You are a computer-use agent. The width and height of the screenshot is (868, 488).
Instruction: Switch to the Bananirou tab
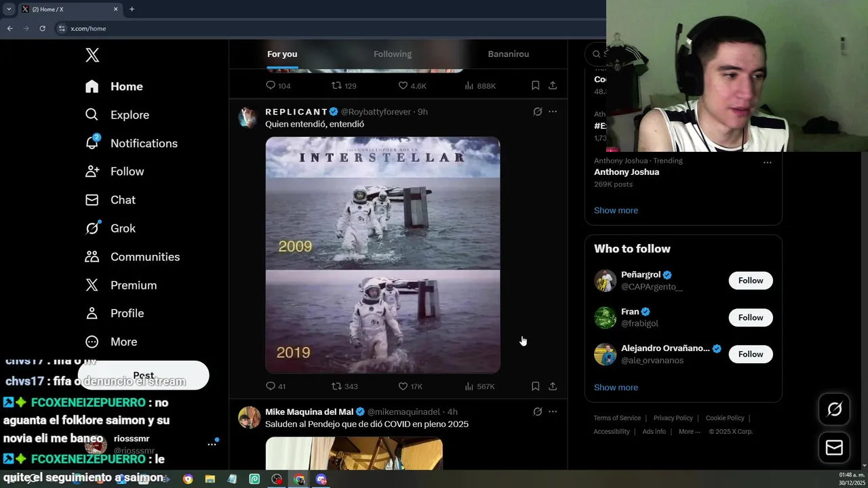(509, 54)
